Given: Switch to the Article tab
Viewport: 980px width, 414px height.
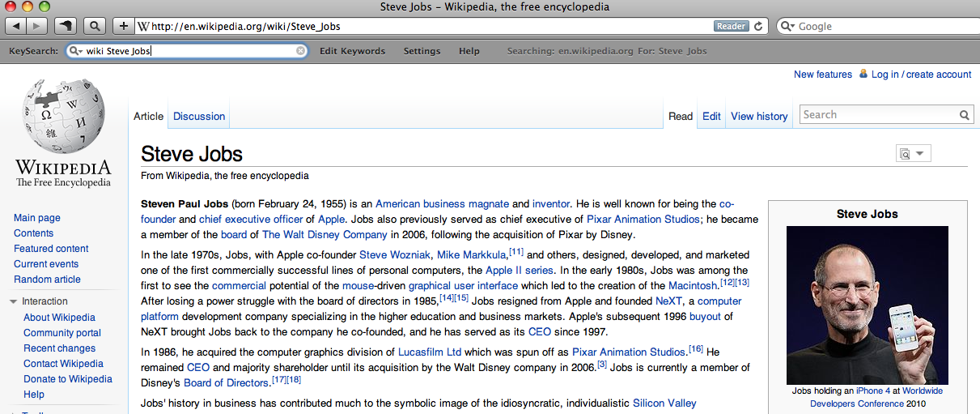Looking at the screenshot, I should tap(148, 116).
